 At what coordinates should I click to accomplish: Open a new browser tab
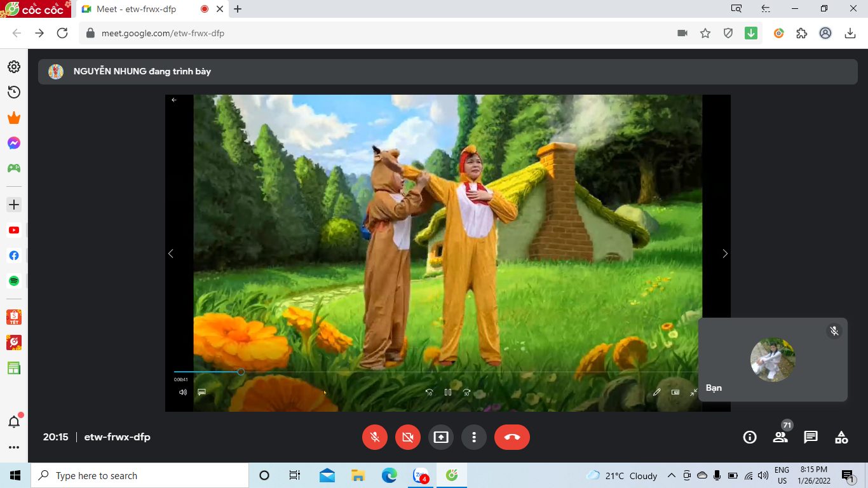(x=238, y=10)
